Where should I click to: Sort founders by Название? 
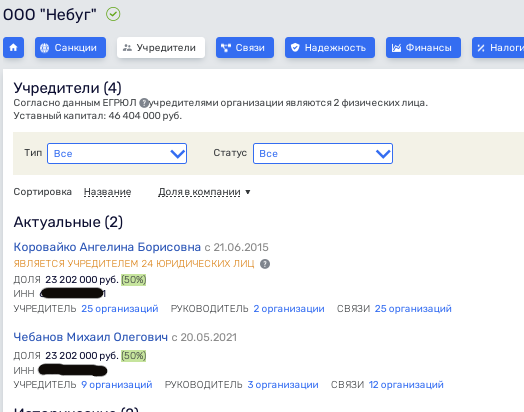(107, 192)
